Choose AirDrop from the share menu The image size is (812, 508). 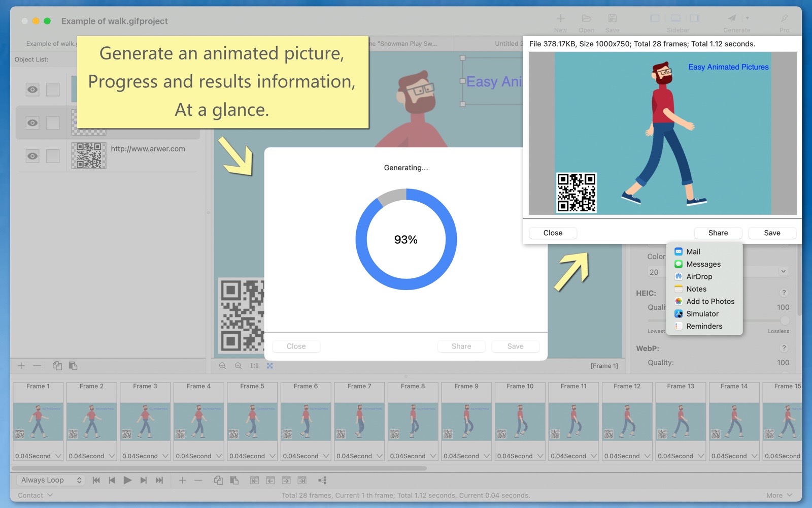[699, 277]
